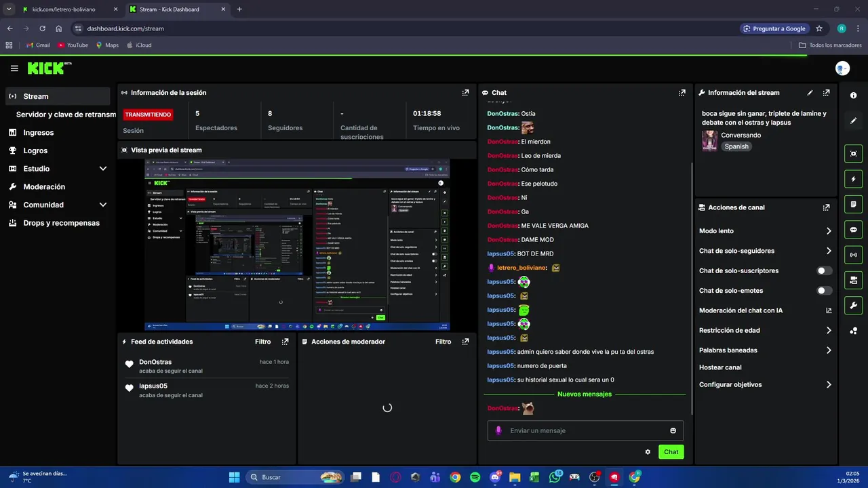This screenshot has width=868, height=488.
Task: Enable Chat de solo-emotes switch
Action: point(824,291)
